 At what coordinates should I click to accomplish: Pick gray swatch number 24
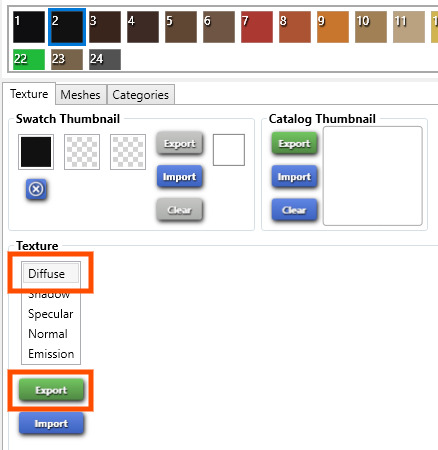[x=105, y=59]
